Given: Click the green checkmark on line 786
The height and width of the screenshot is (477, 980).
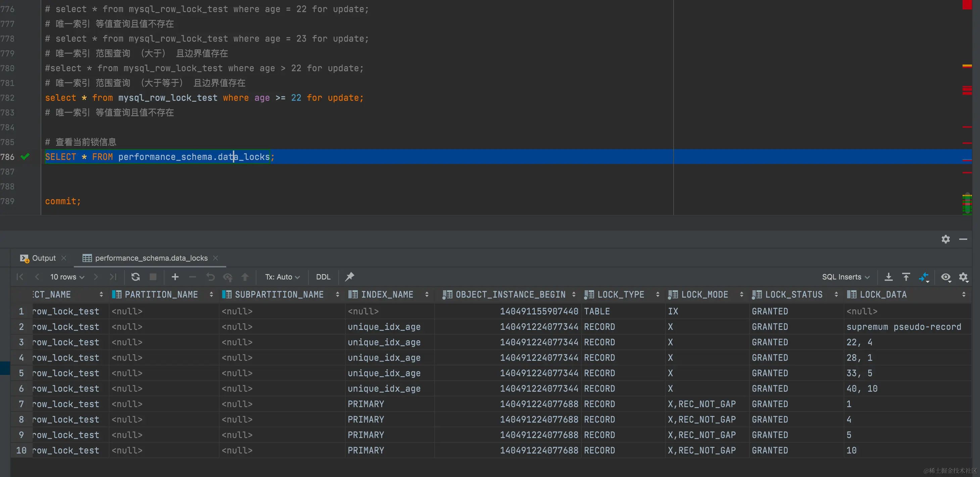Looking at the screenshot, I should click(25, 157).
